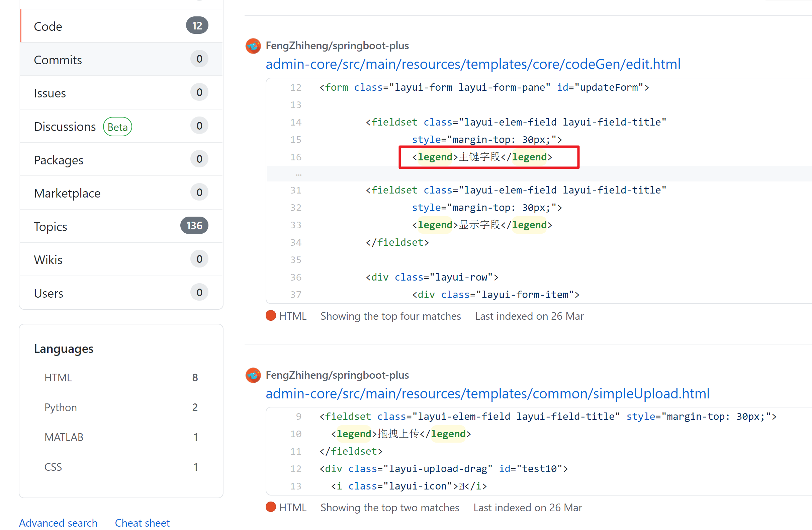Open codeGen/edit.html file link
This screenshot has width=812, height=530.
(x=473, y=64)
